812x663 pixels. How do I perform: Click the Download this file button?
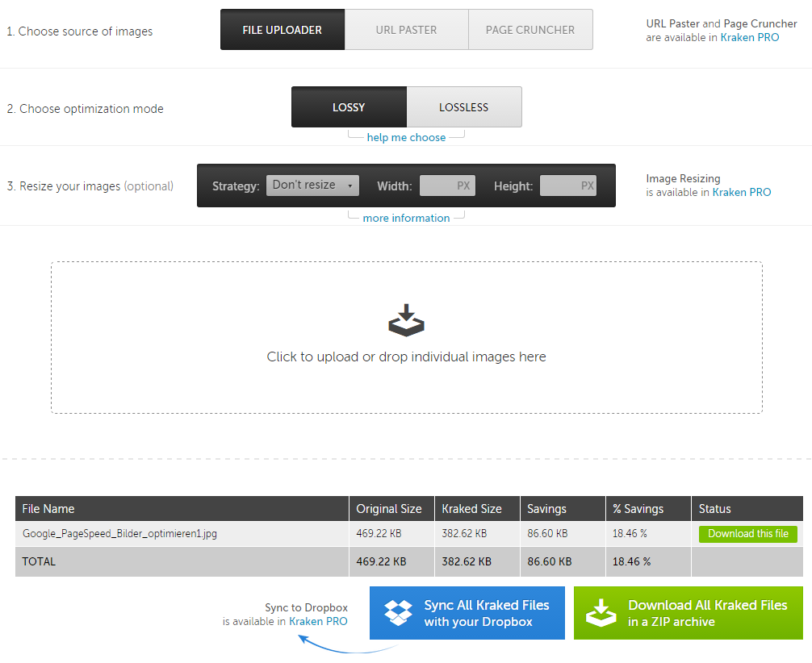(x=747, y=534)
